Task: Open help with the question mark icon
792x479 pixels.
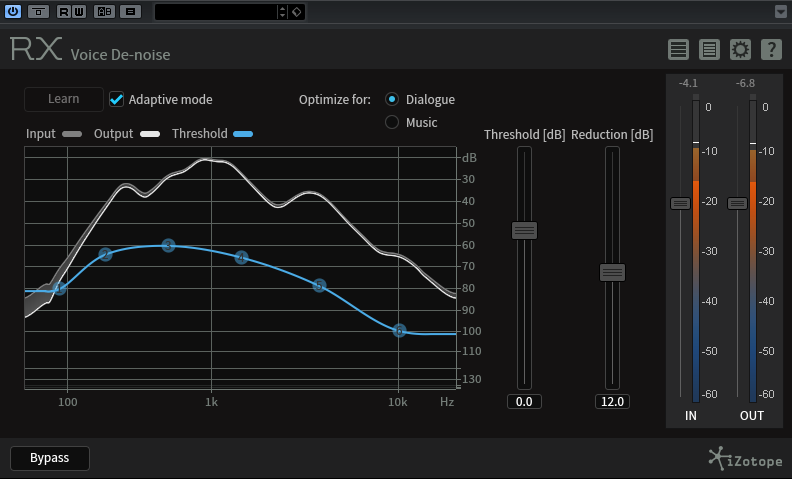Action: coord(771,50)
